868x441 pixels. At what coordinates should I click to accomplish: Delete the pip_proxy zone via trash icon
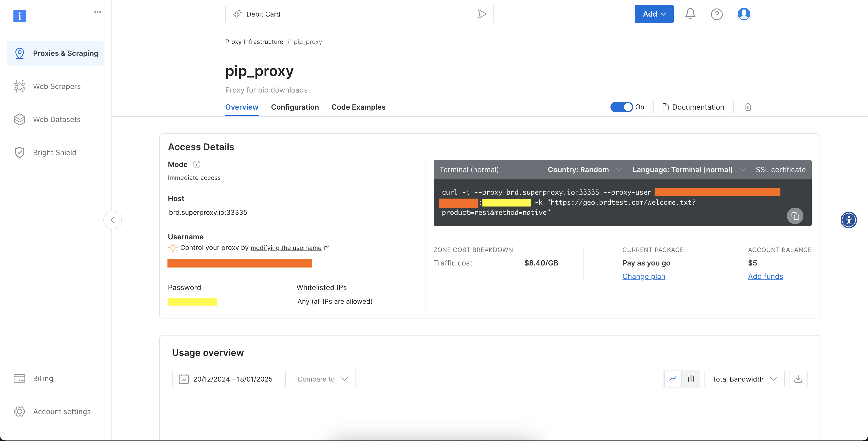tap(748, 107)
